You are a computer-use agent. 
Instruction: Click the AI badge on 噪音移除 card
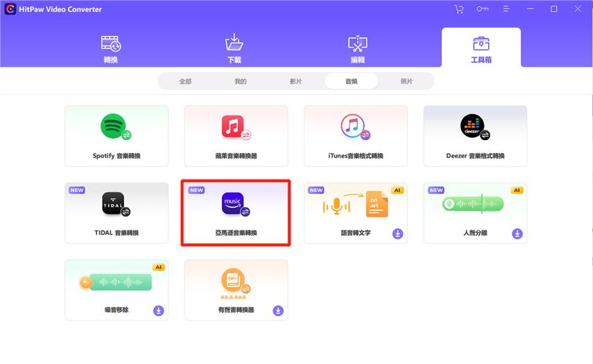click(158, 267)
